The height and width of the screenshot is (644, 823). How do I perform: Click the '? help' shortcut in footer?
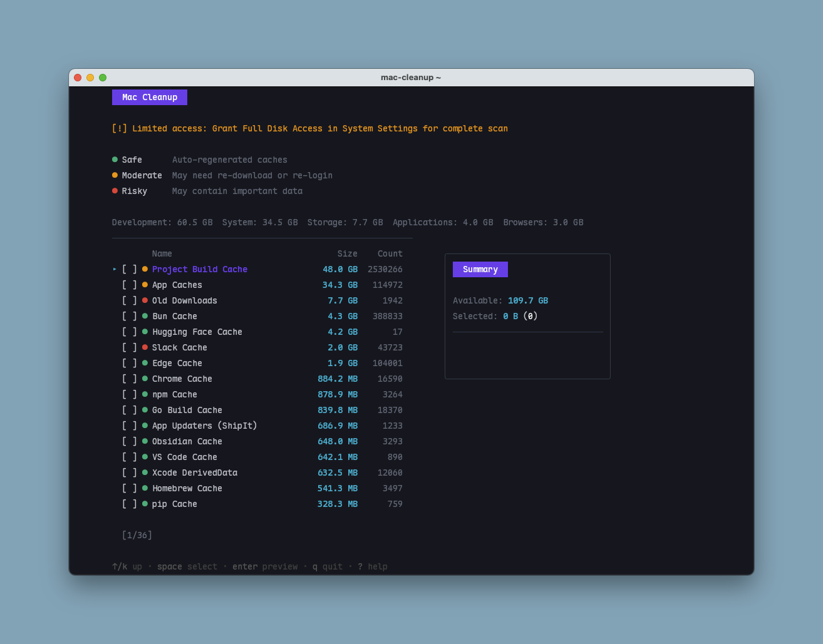[x=373, y=566]
